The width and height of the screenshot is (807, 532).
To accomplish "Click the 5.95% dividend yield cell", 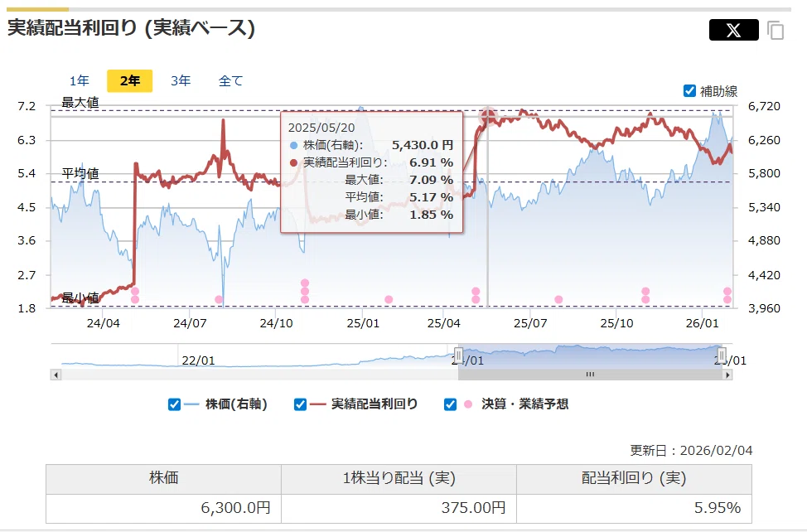I will tap(634, 508).
